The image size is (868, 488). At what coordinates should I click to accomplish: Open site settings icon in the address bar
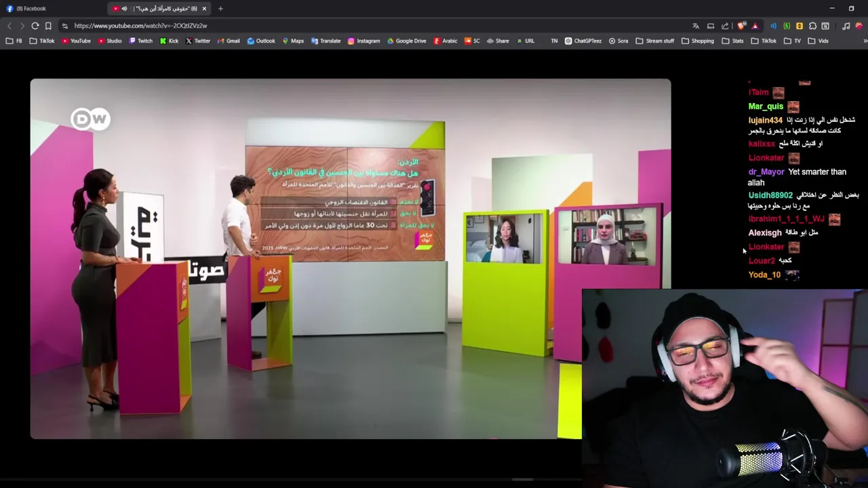pos(64,26)
